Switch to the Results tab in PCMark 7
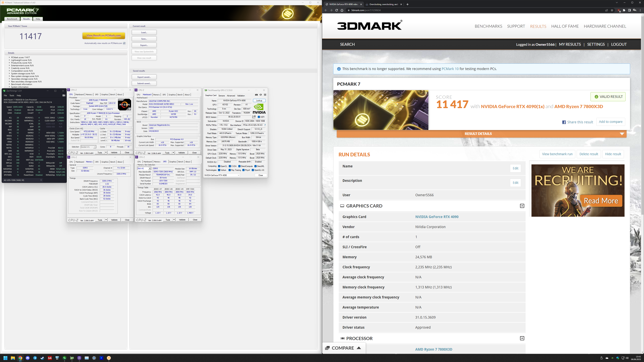The width and height of the screenshot is (644, 362). click(x=26, y=19)
